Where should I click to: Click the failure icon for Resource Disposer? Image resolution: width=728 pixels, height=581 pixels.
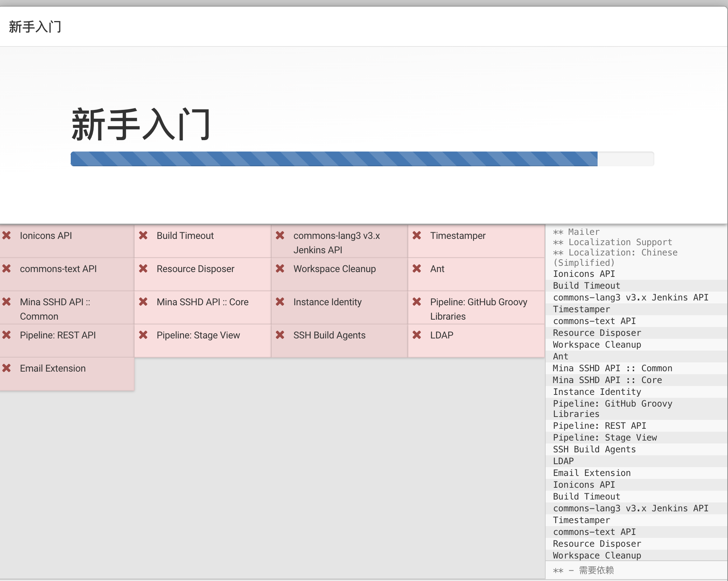click(x=143, y=268)
